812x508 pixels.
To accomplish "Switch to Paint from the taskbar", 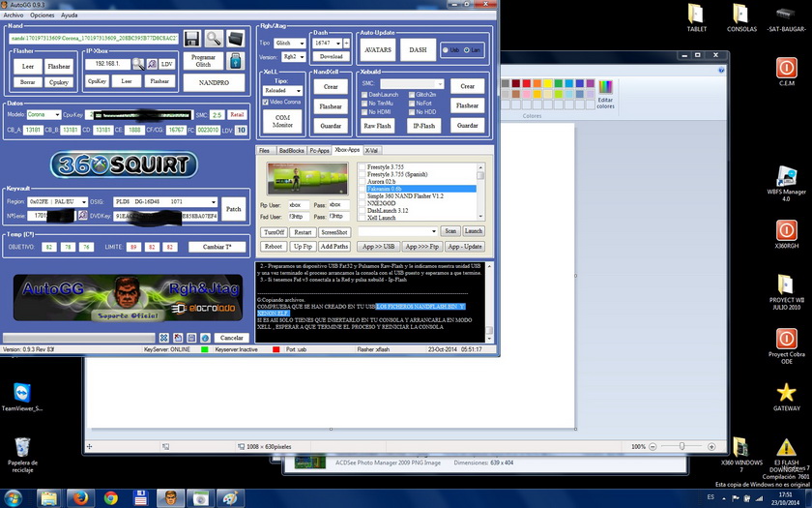I will coord(230,498).
